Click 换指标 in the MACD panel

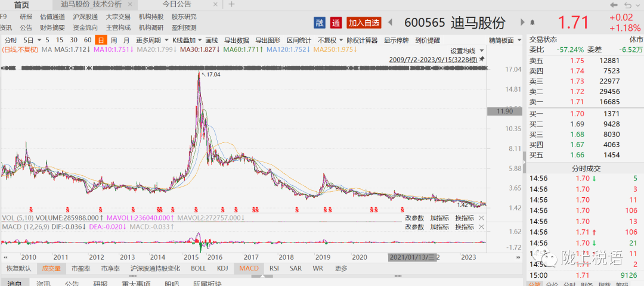tap(465, 227)
